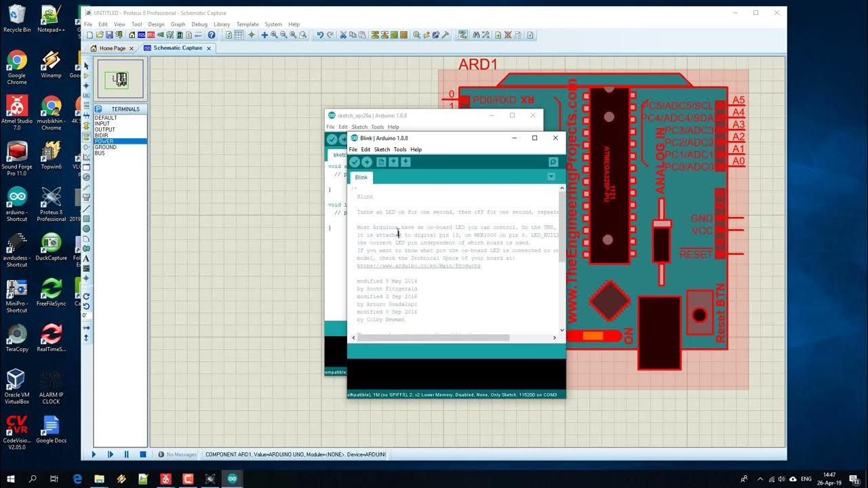This screenshot has height=488, width=868.
Task: Click Pause simulation button in Proteus
Action: [126, 454]
